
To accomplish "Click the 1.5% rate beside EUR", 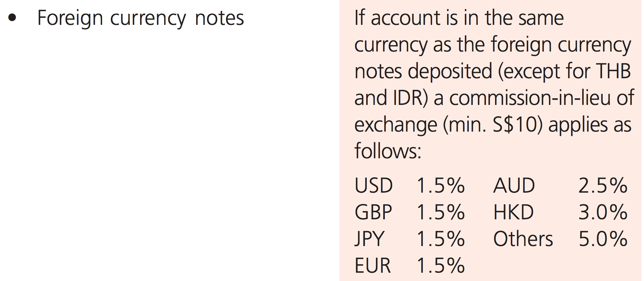I will 441,266.
